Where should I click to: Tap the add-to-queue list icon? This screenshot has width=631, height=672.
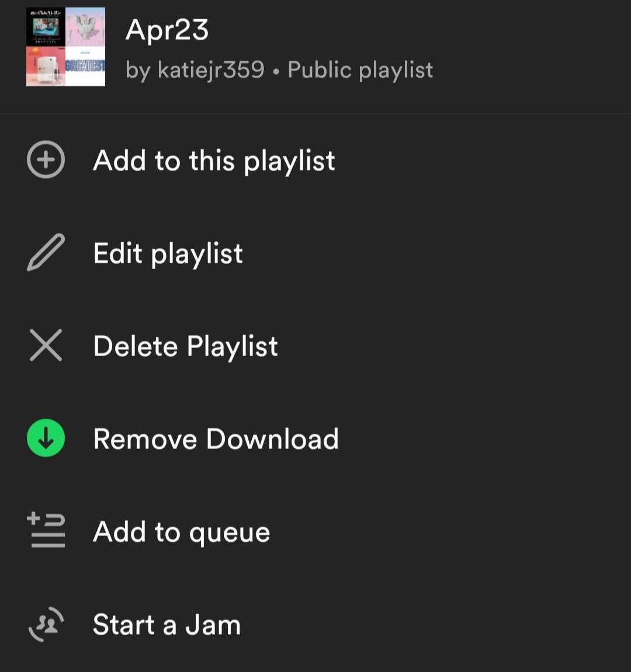tap(47, 530)
